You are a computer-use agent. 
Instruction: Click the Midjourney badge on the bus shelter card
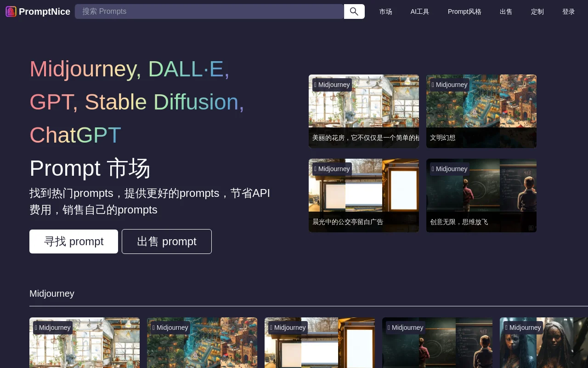pyautogui.click(x=332, y=169)
